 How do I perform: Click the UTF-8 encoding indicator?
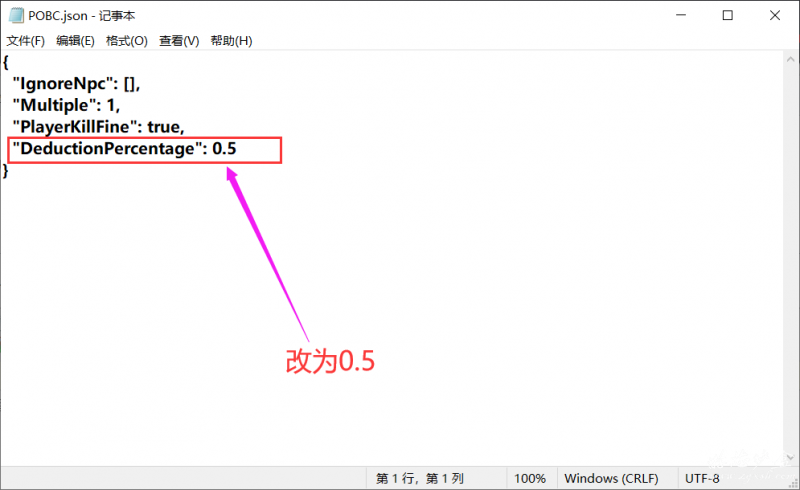pyautogui.click(x=703, y=478)
